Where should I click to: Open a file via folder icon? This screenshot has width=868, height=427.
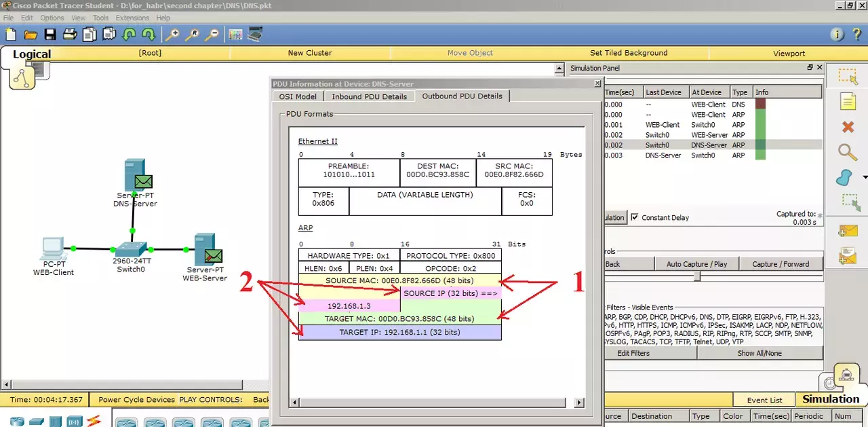coord(31,35)
